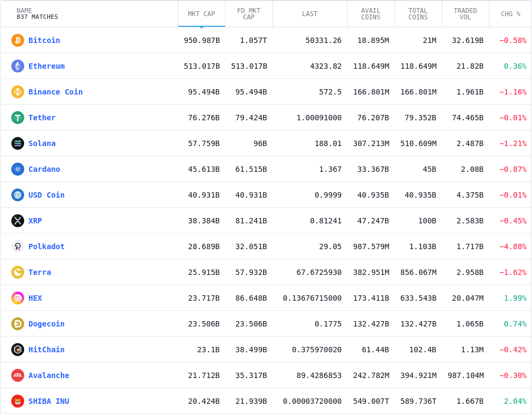Select the Cardano logo icon
This screenshot has height=414, width=532.
18,169
